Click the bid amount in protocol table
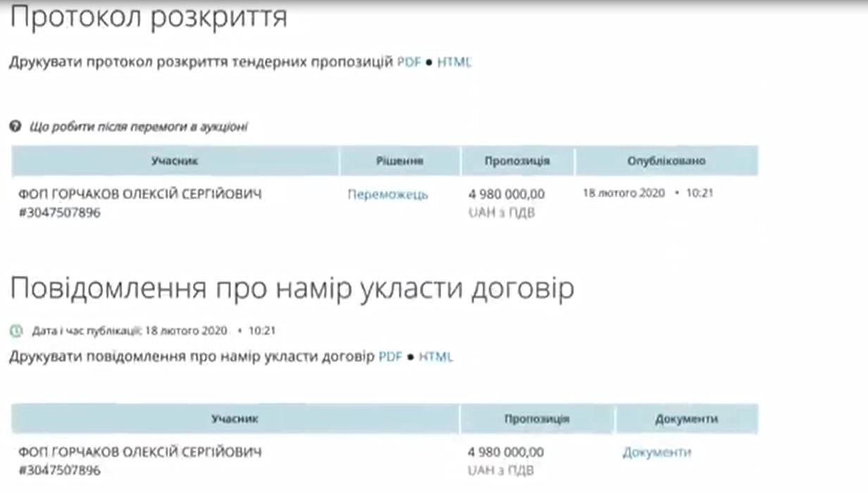Image resolution: width=868 pixels, height=493 pixels. 506,194
